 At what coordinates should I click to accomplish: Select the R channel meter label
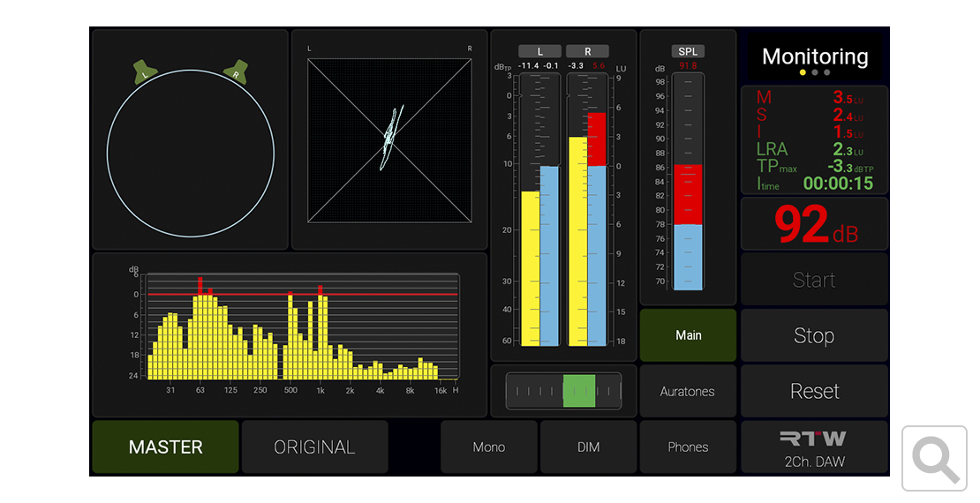pyautogui.click(x=587, y=51)
